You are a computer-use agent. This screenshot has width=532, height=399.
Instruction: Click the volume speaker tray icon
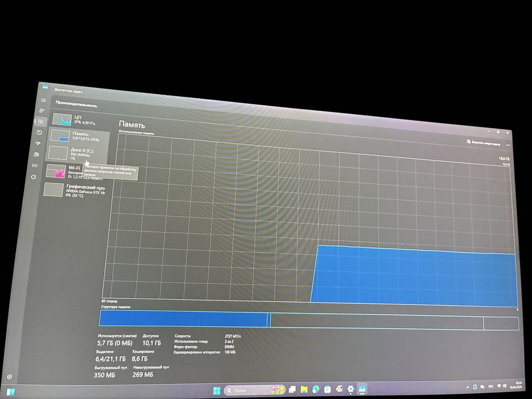[505, 386]
